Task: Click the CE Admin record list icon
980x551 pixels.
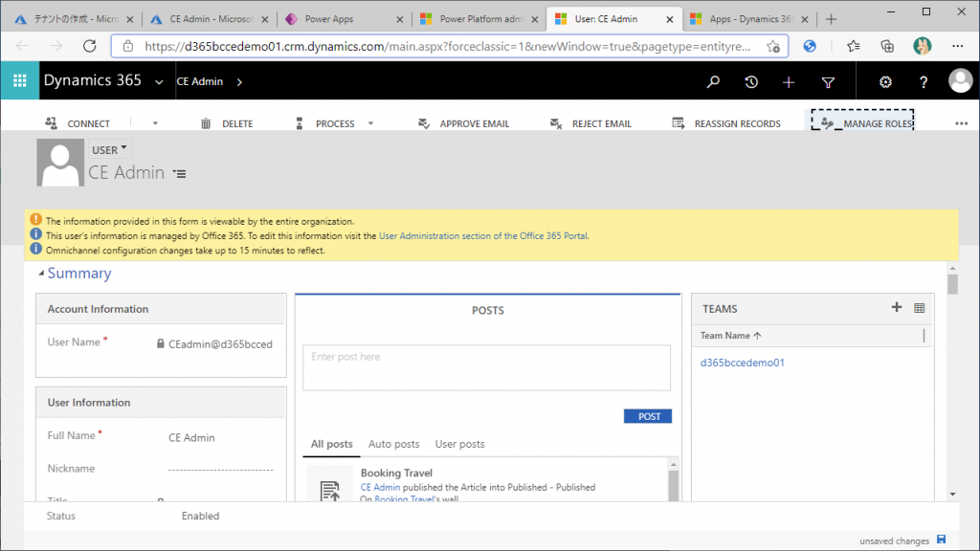Action: [x=180, y=174]
